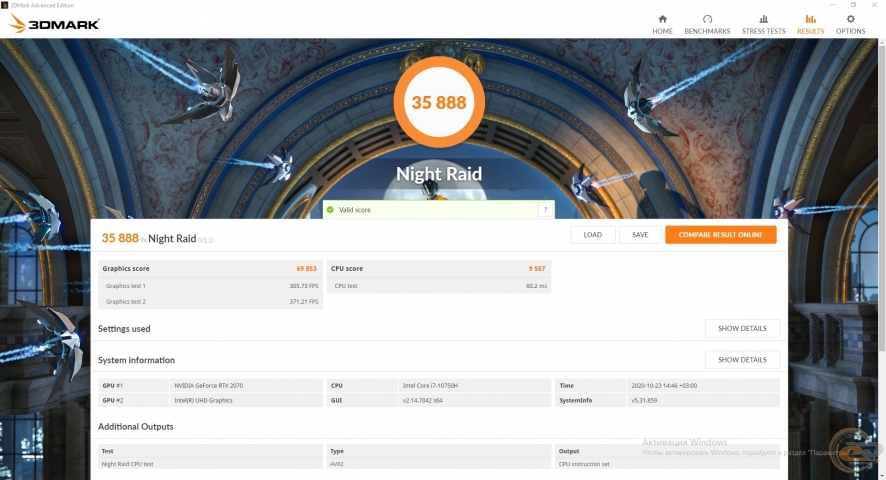Click the Load button

[x=593, y=235]
